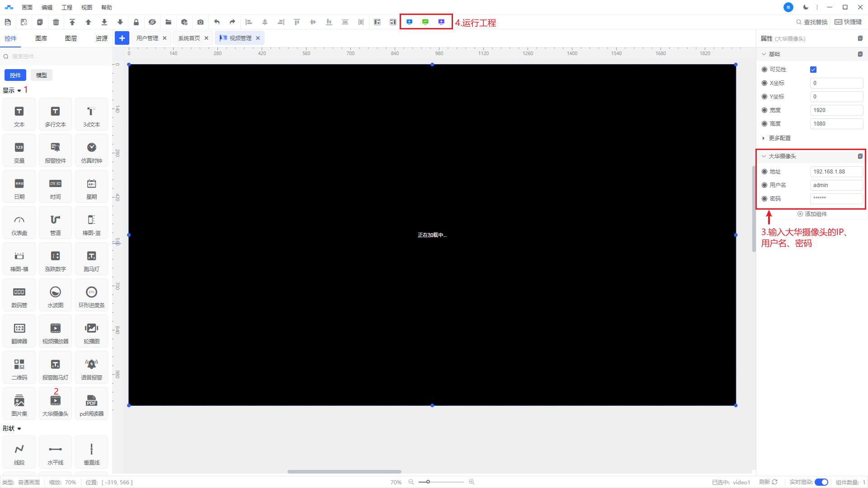Select the 二维码 QR code control
868x488 pixels.
coord(19,368)
